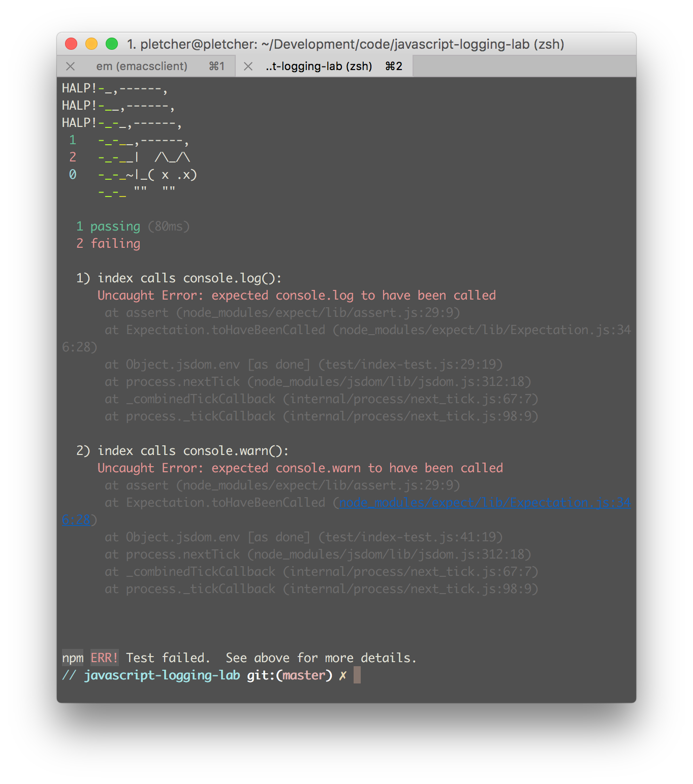Viewport: 693px width, 784px height.
Task: Click the nyan cat face '( x .x)'
Action: pyautogui.click(x=172, y=175)
